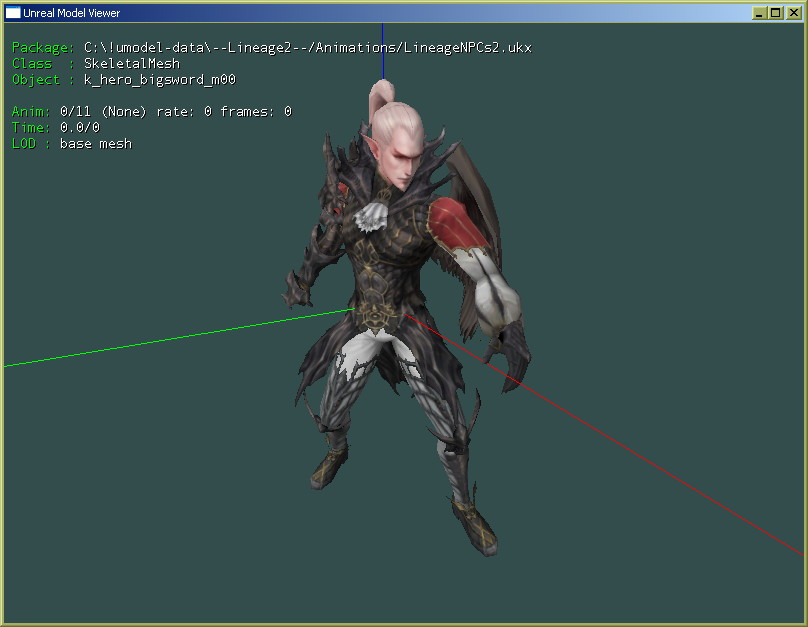Image resolution: width=808 pixels, height=627 pixels.
Task: Click the 'LOD : base mesh' text
Action: (72, 144)
